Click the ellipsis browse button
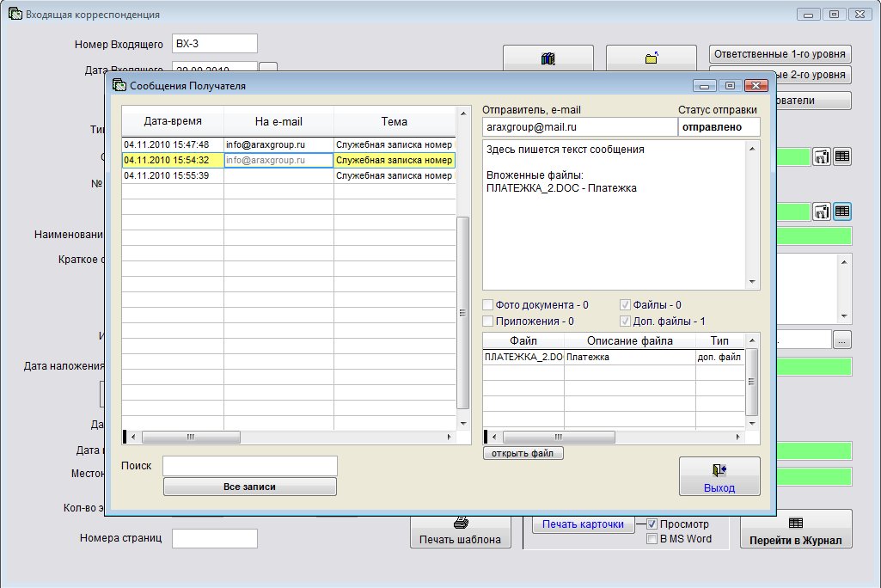This screenshot has height=588, width=881. (x=842, y=340)
